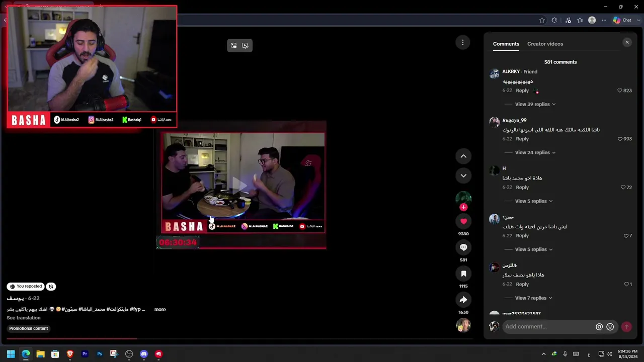Open the browser media control icon
The height and width of the screenshot is (362, 644).
pos(568,20)
